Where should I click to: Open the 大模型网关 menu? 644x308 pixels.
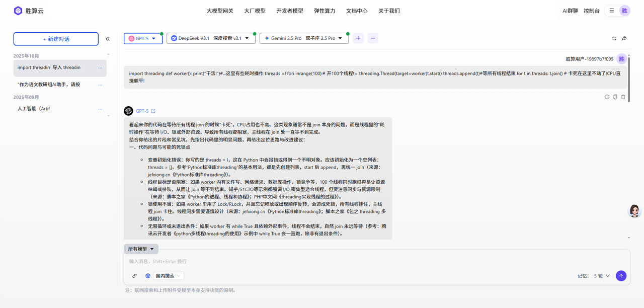click(220, 11)
